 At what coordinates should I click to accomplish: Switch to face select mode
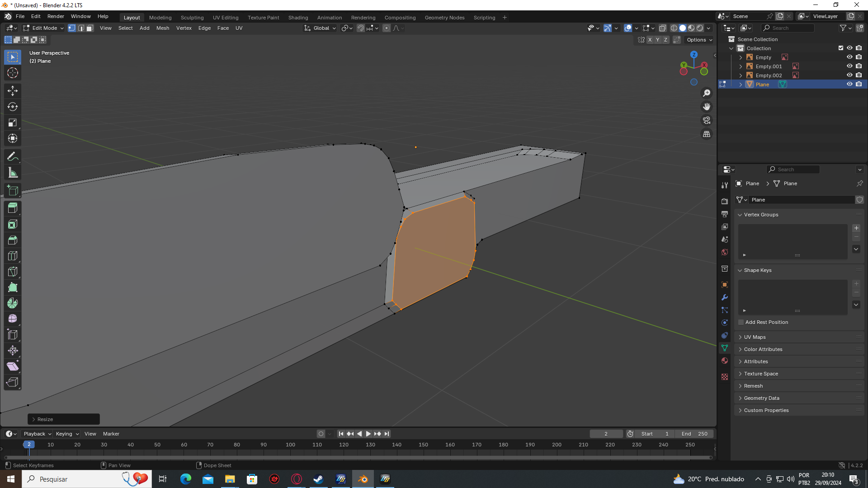click(90, 28)
